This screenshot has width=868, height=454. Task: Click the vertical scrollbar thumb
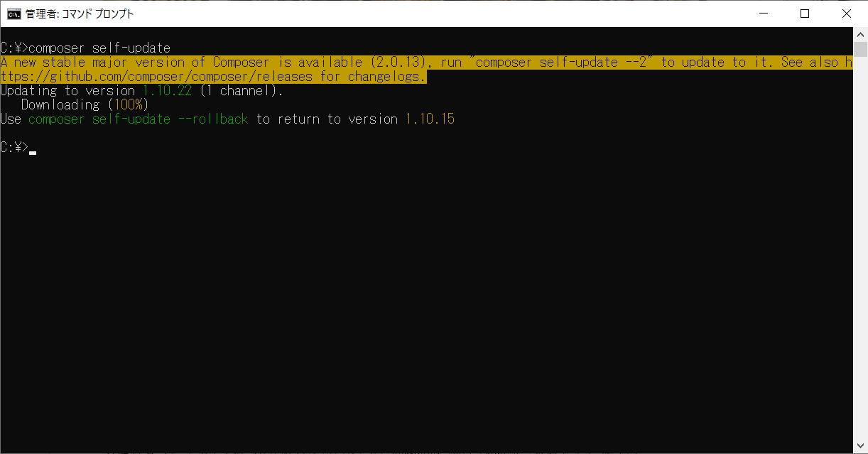[860, 49]
